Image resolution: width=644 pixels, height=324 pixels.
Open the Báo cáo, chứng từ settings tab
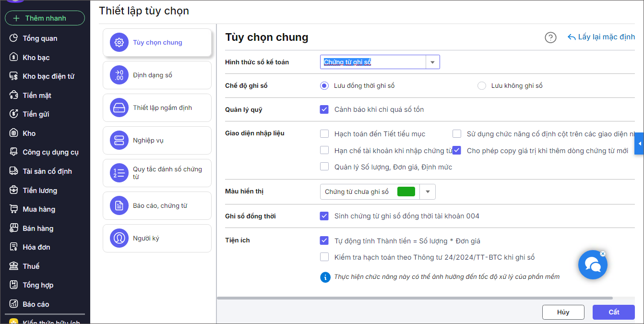click(x=157, y=205)
